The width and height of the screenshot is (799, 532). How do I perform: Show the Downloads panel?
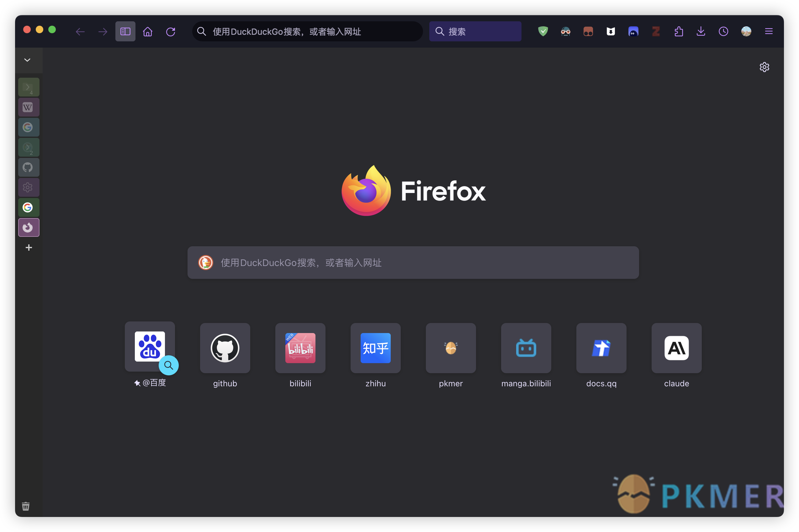[x=701, y=32]
